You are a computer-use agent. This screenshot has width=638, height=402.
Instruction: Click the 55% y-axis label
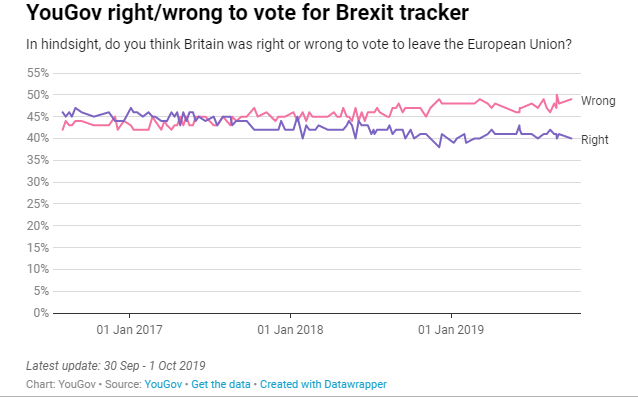click(x=36, y=74)
